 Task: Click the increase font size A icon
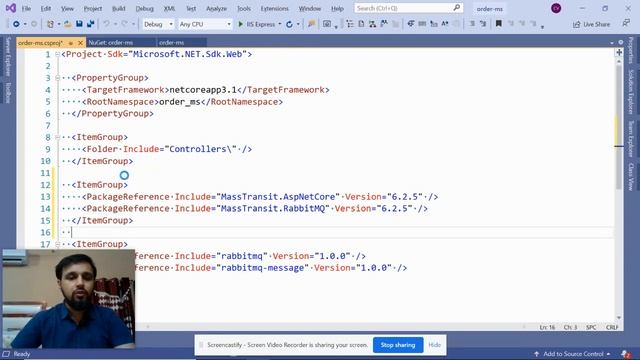(x=445, y=24)
